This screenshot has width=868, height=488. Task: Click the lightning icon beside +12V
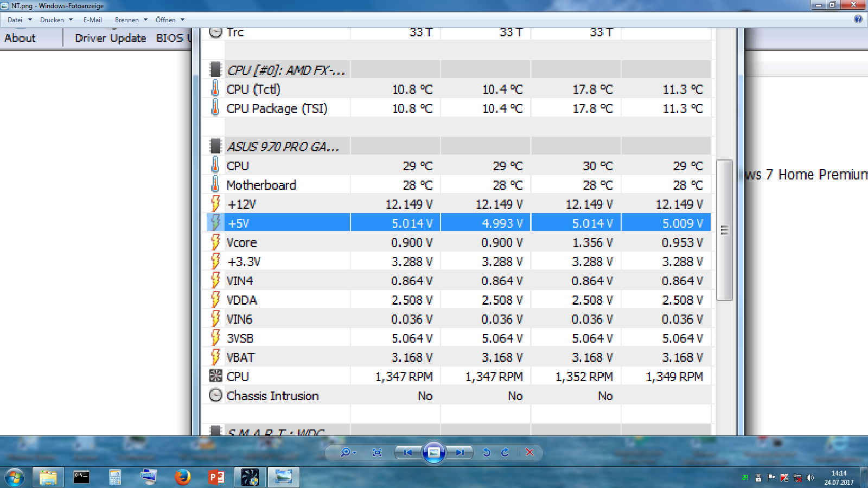pyautogui.click(x=215, y=203)
